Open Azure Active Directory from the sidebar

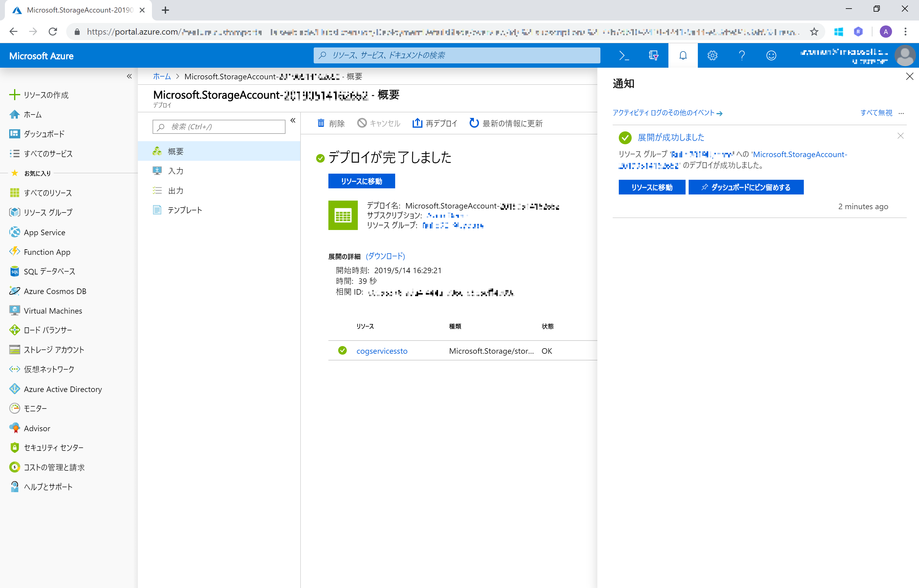pos(62,389)
